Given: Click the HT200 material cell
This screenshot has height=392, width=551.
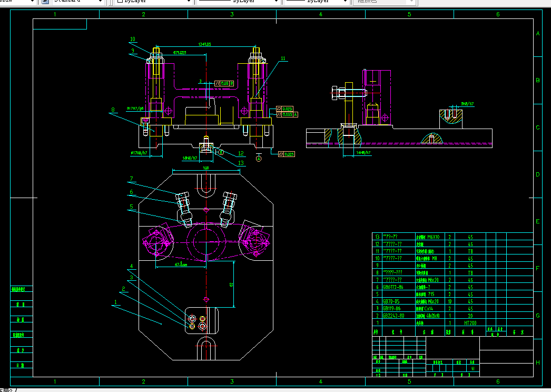Looking at the screenshot, I should coord(470,323).
